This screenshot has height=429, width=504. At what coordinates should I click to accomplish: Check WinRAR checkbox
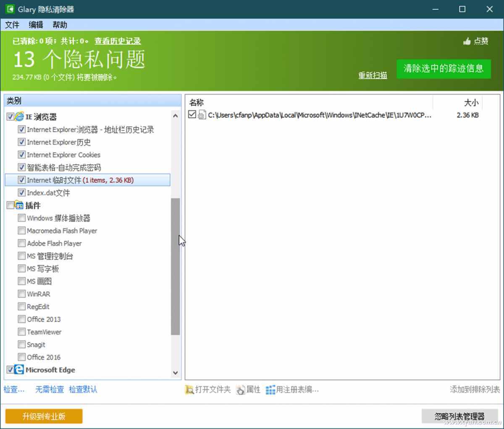click(x=22, y=294)
